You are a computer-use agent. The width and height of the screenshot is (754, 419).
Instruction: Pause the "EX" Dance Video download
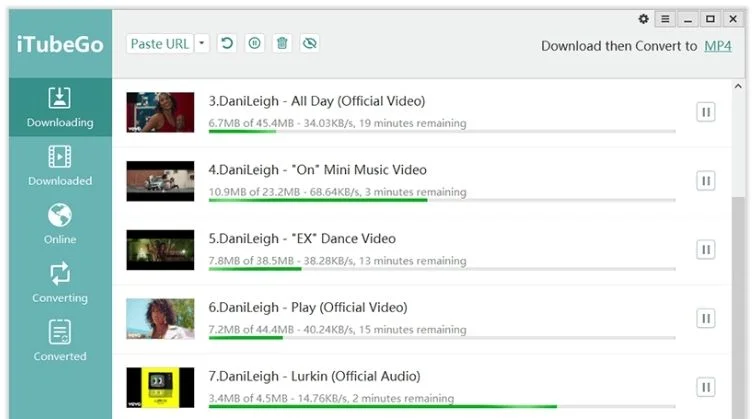(706, 250)
